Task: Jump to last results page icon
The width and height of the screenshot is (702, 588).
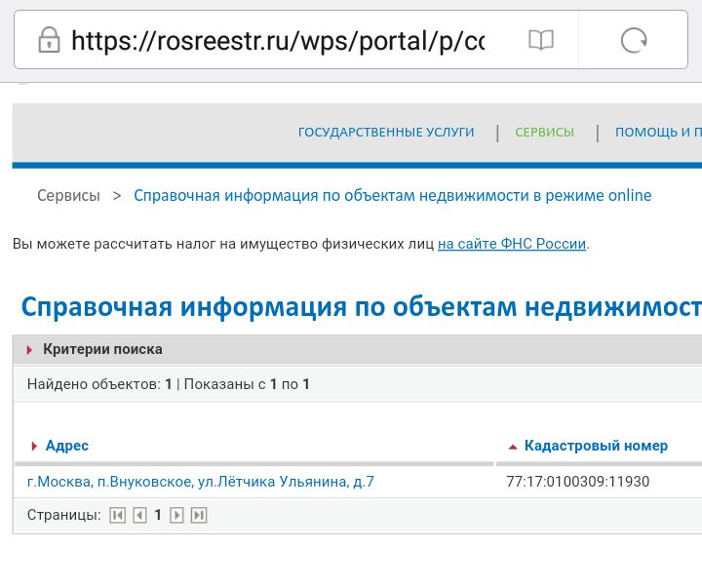Action: (x=199, y=516)
